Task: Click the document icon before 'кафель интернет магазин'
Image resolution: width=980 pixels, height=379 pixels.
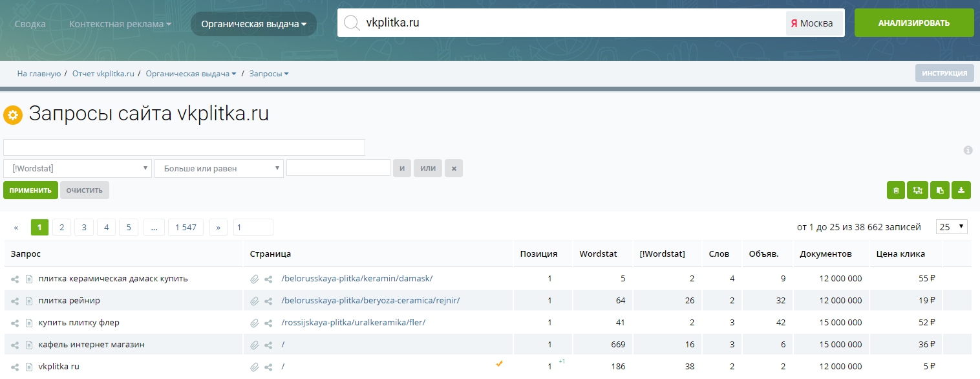Action: coord(28,345)
